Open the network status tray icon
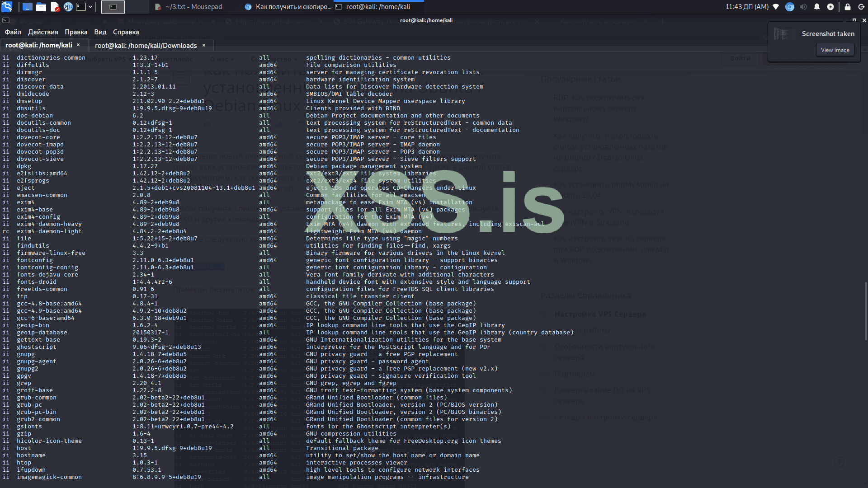 pyautogui.click(x=776, y=7)
